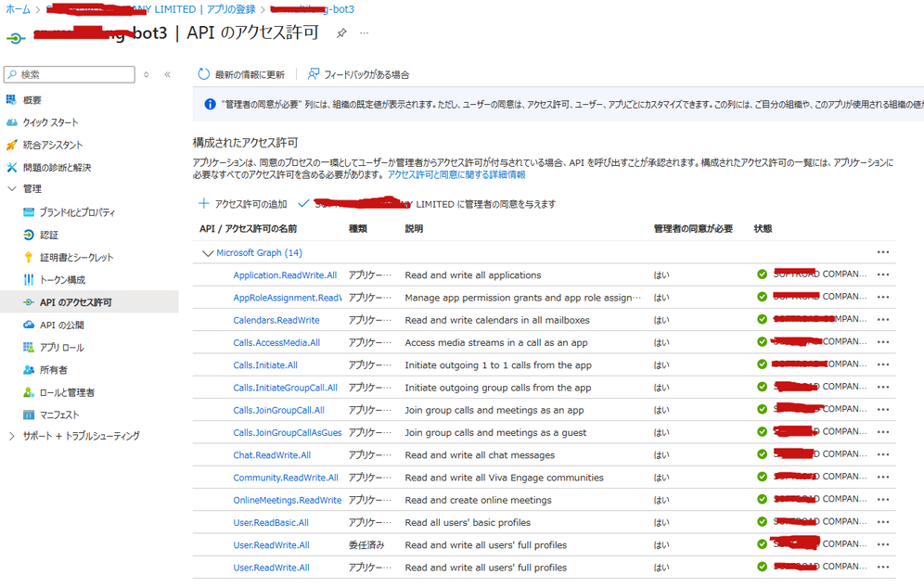This screenshot has height=587, width=924.
Task: Expand サポート + トラブルシューティング section
Action: click(12, 436)
